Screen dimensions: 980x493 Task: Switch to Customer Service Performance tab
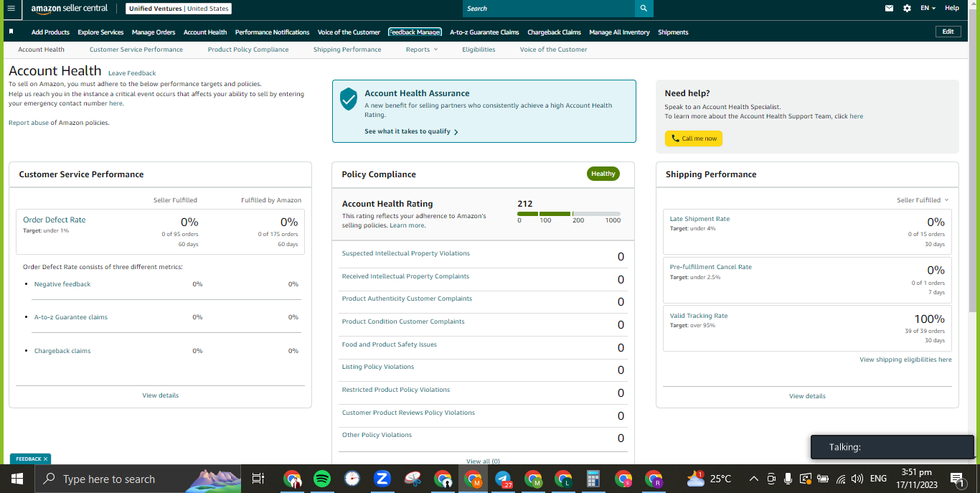(136, 50)
